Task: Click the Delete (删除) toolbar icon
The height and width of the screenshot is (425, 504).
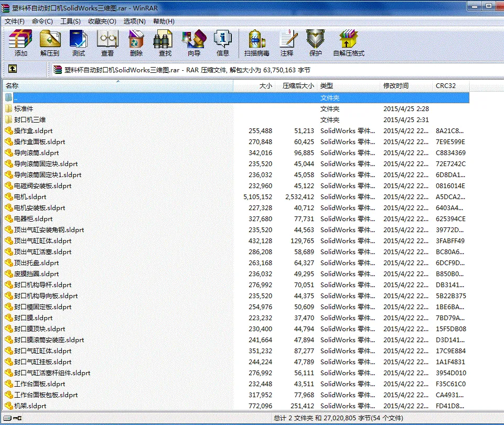Action: pos(136,39)
